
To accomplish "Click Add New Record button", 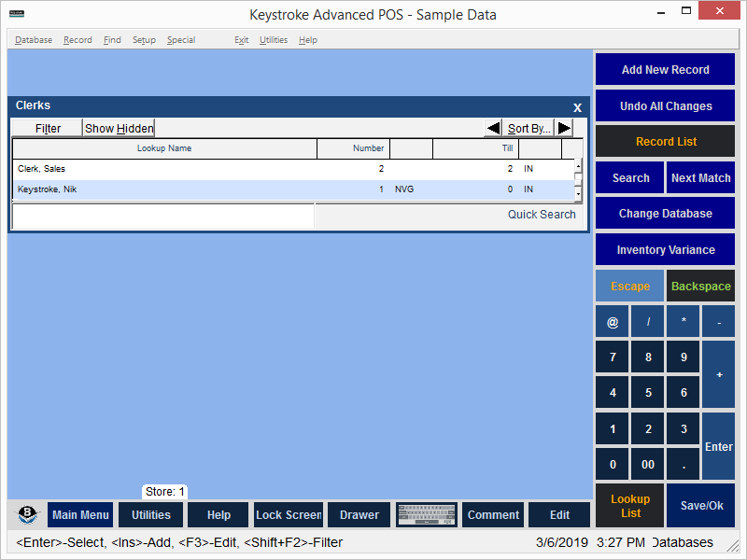I will coord(665,70).
